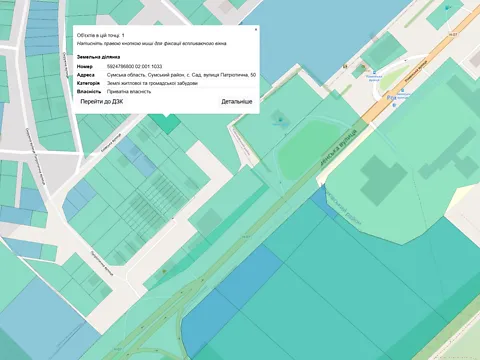
Task: Click the green tree icon near road junction
Action: pyautogui.click(x=164, y=271)
